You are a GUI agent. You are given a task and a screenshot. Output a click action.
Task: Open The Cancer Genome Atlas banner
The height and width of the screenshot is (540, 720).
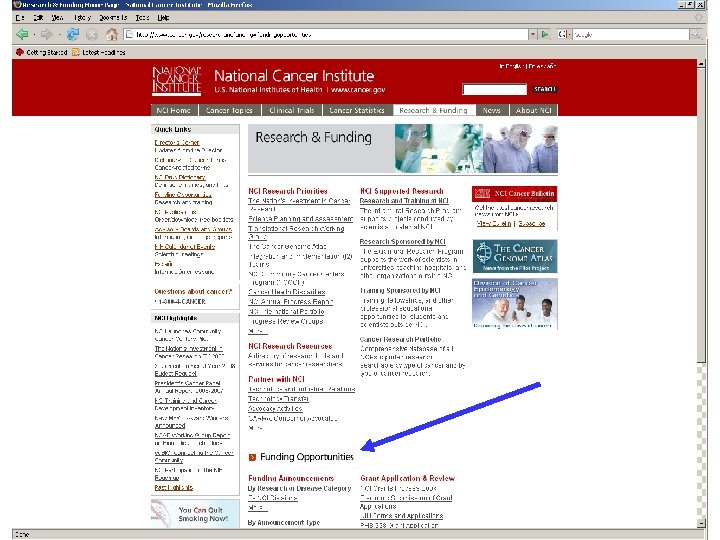coord(515,256)
